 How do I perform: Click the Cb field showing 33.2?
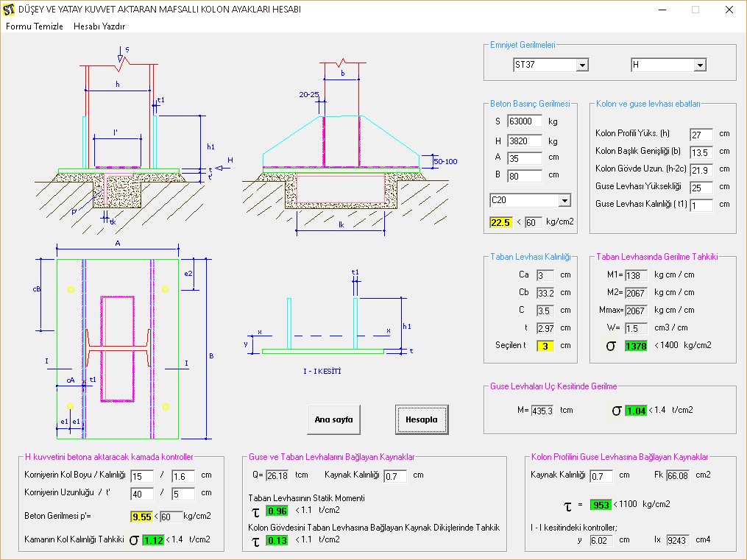(545, 293)
